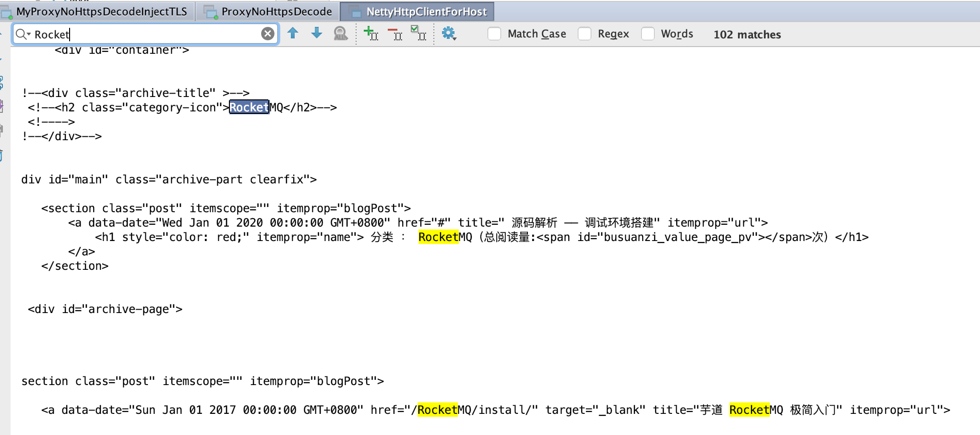This screenshot has height=435, width=980.
Task: Click the section line above the Wed Jan 01 2020 anchor
Action: click(226, 208)
